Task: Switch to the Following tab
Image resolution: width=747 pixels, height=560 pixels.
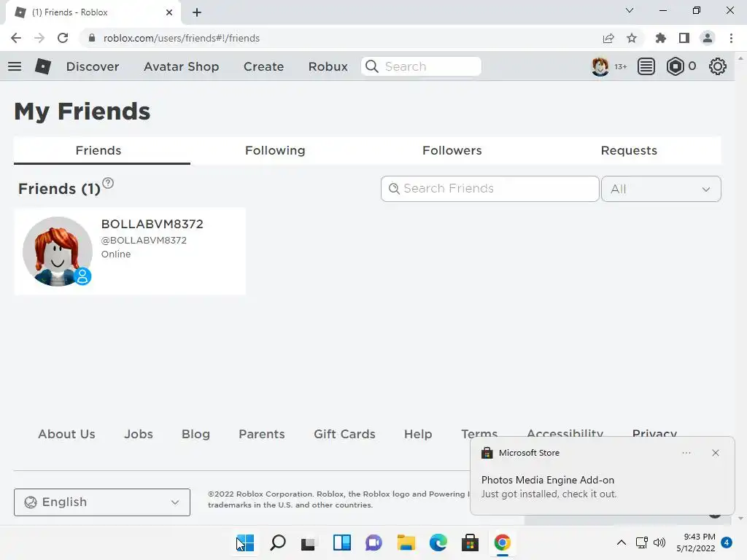Action: coord(275,150)
